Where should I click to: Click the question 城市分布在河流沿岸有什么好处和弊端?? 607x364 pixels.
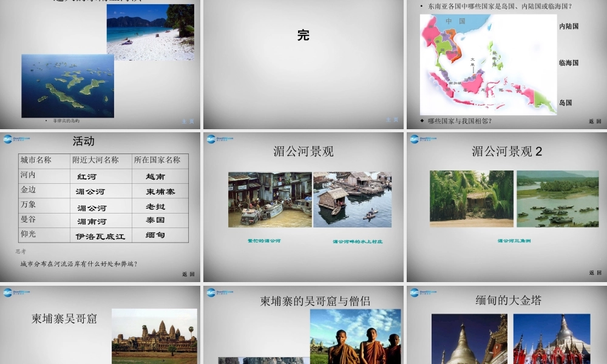tap(79, 264)
